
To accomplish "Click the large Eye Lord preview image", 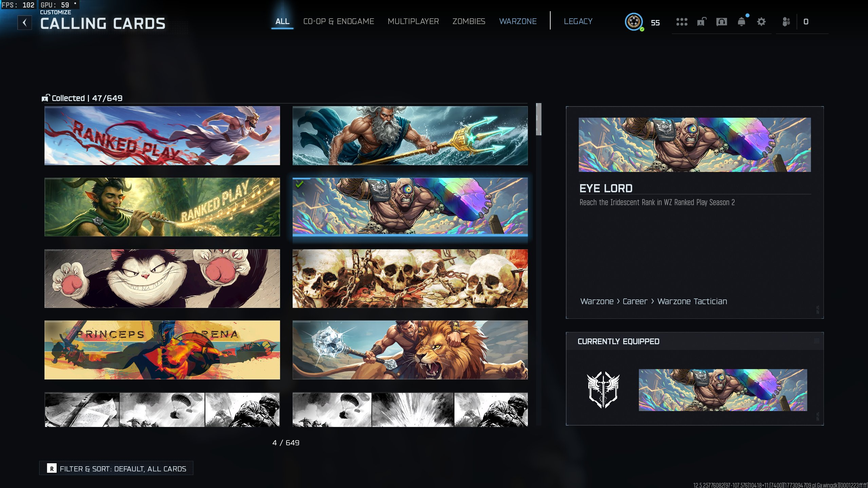I will pos(695,145).
